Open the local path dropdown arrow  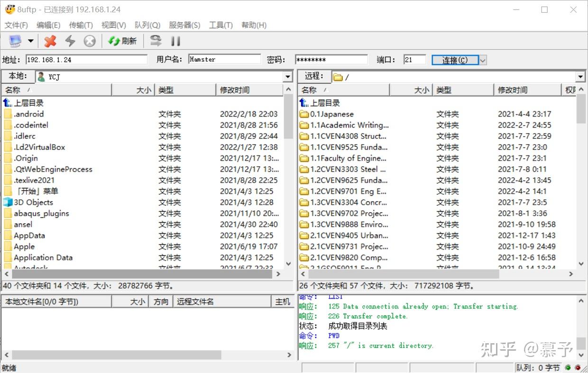pos(288,76)
